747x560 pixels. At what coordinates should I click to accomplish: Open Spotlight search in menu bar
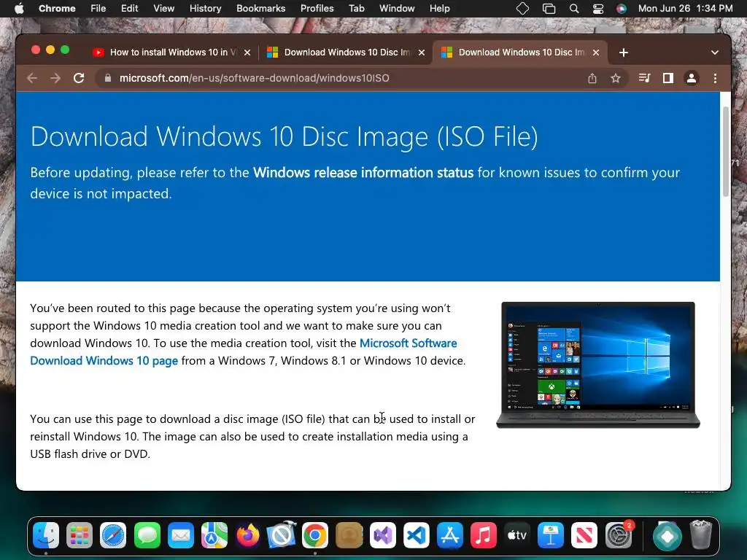coord(574,9)
